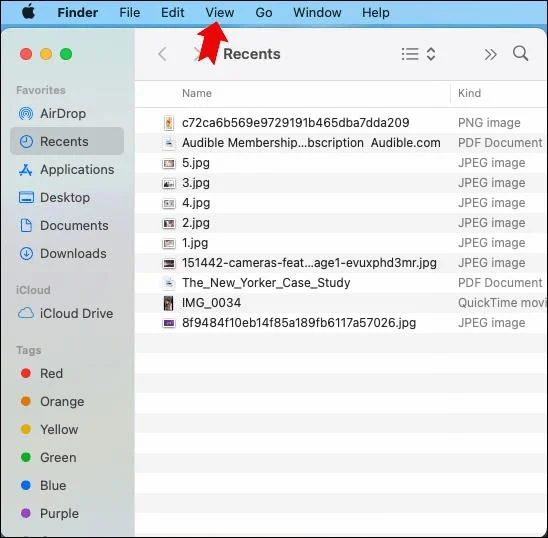
Task: Open the Edit menu
Action: (x=173, y=13)
